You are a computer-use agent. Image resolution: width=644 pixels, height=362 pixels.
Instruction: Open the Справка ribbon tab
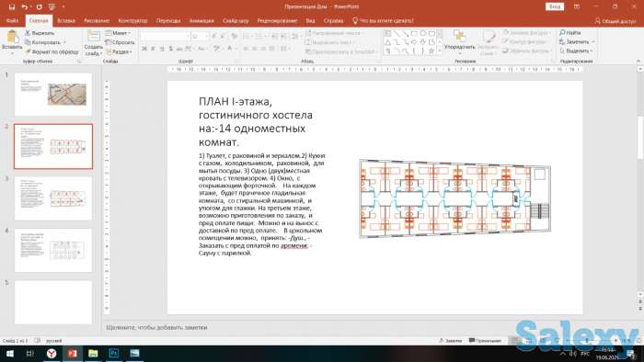click(333, 20)
